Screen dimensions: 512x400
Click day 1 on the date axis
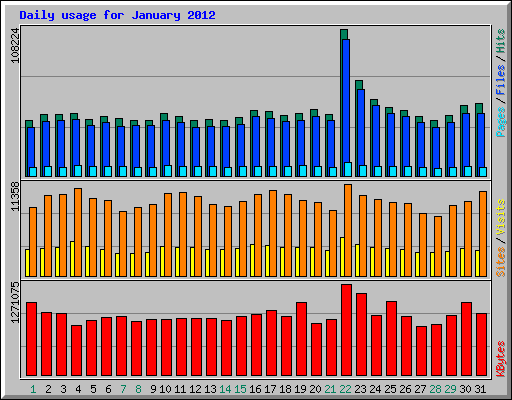click(33, 389)
